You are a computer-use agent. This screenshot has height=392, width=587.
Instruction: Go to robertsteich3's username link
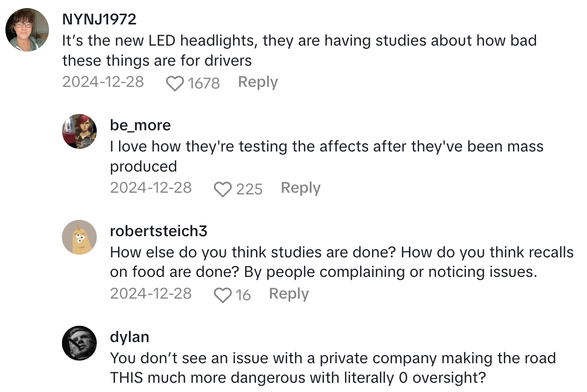click(x=158, y=231)
